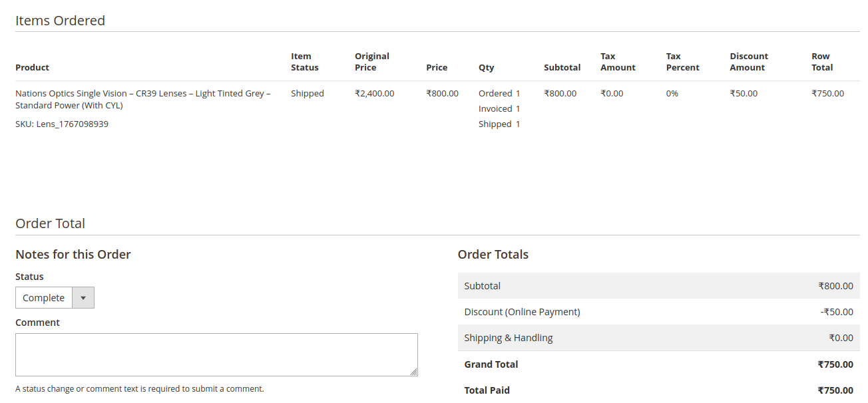The width and height of the screenshot is (868, 403).
Task: Click into the Comment text area
Action: (x=216, y=354)
